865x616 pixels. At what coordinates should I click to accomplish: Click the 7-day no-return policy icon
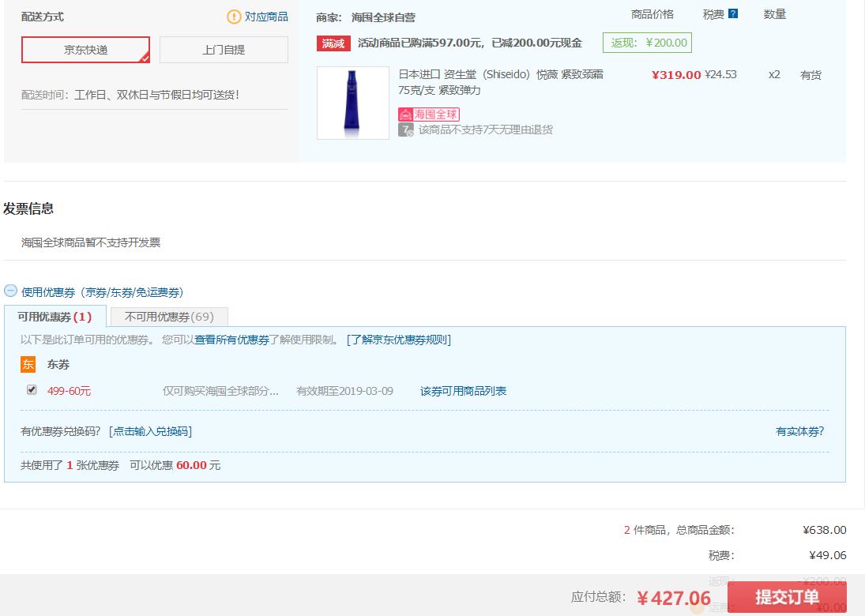406,130
